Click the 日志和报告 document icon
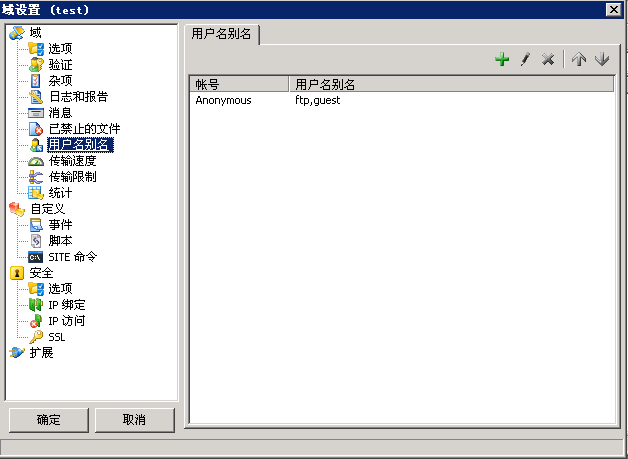Screen dimensions: 628x459 [x=36, y=97]
